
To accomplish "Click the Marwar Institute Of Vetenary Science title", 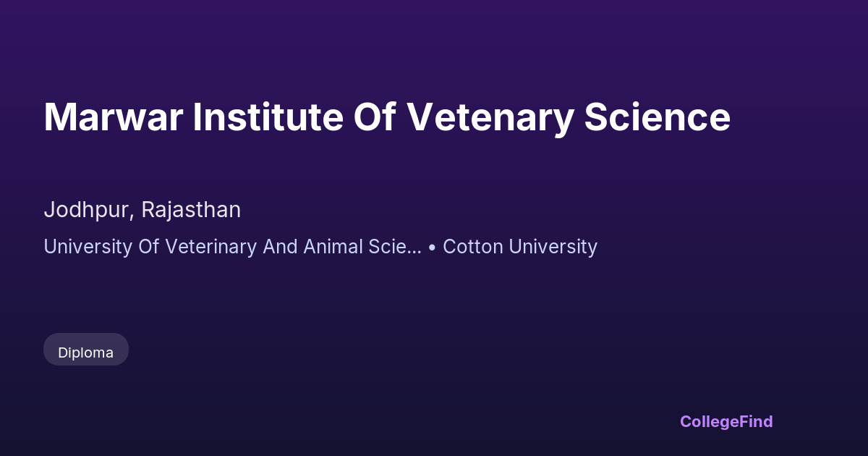I will 387,117.
